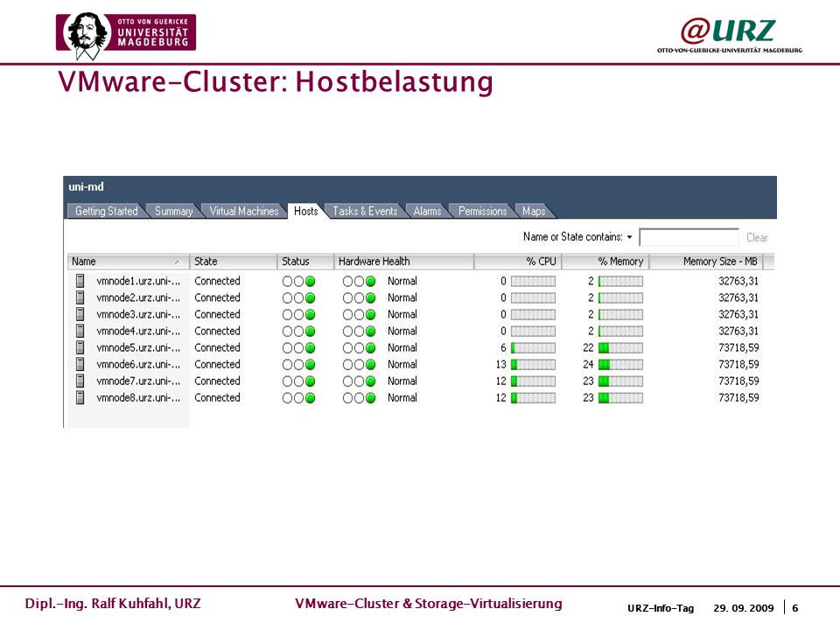Select the vmnode4.urz.uni-... host name
Screen dimensions: 840x630
(x=138, y=331)
